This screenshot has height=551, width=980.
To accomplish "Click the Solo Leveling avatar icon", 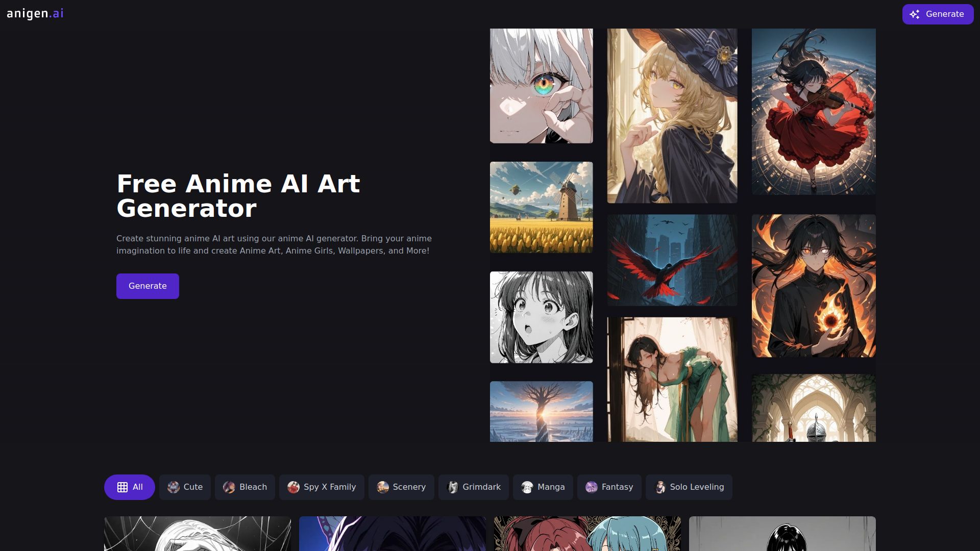I will (659, 487).
